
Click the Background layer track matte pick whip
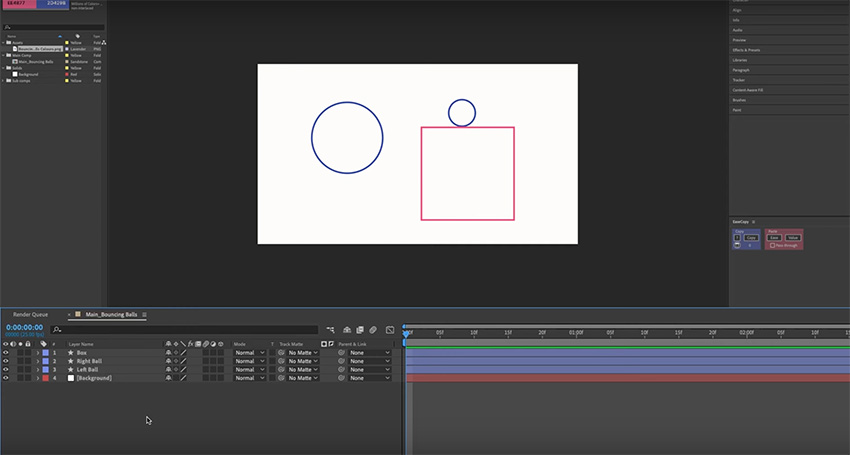(x=281, y=378)
